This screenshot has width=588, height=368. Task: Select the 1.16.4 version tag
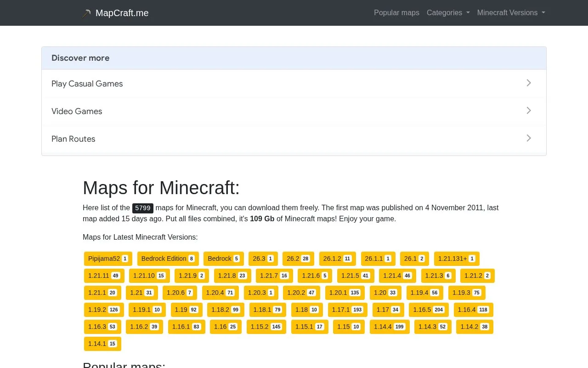(x=473, y=310)
